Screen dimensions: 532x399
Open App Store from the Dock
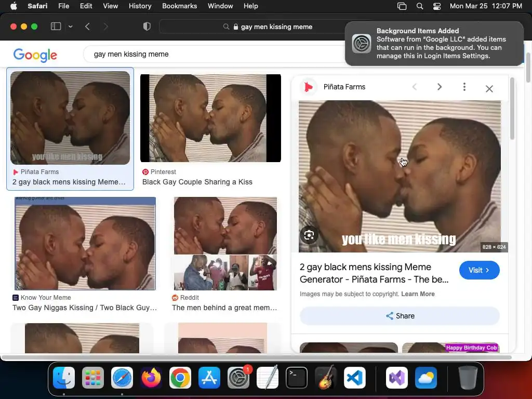click(209, 378)
